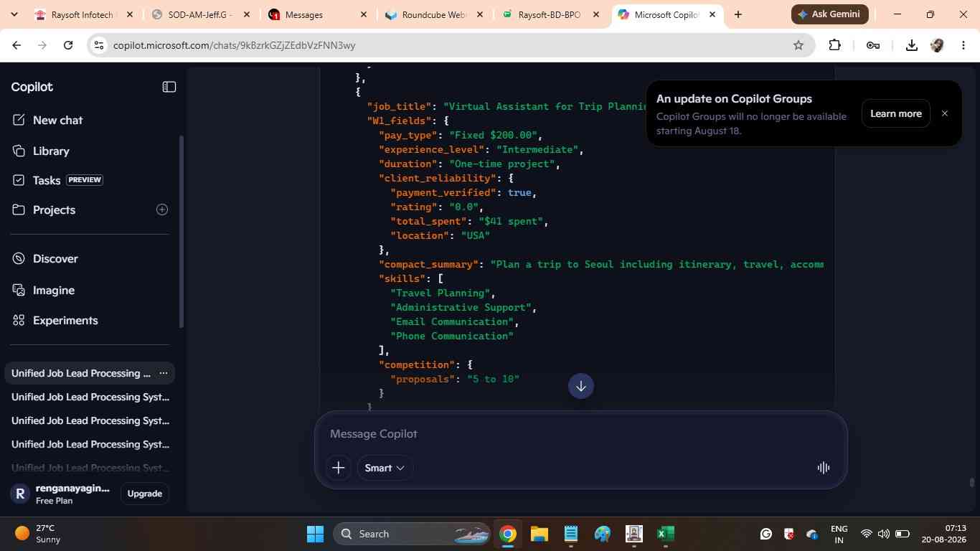Open the Tasks preview section
The width and height of the screenshot is (980, 551).
pyautogui.click(x=57, y=180)
